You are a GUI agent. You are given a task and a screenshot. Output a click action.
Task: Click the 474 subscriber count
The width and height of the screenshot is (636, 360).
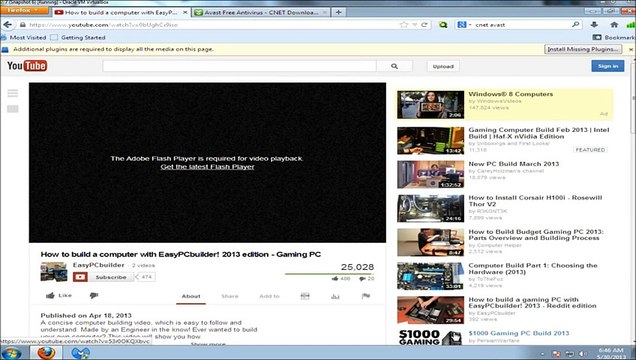click(x=146, y=277)
